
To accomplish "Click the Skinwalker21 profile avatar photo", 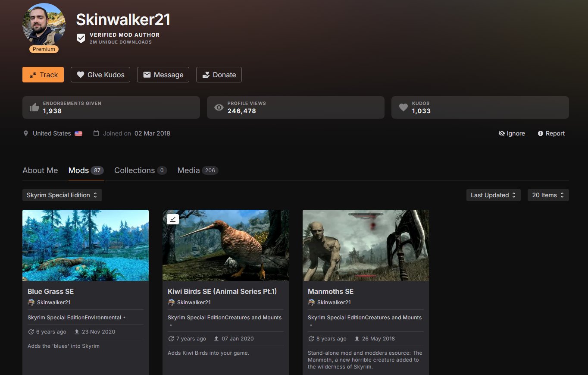I will (x=44, y=25).
